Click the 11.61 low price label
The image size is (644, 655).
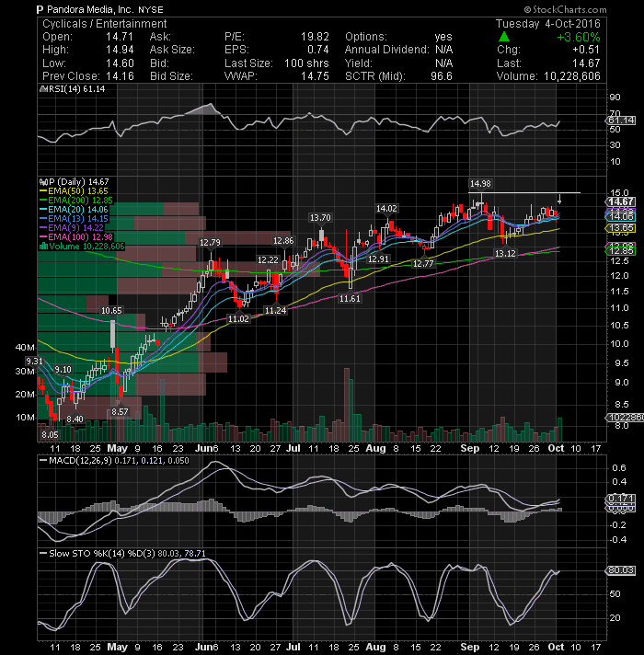pyautogui.click(x=350, y=299)
